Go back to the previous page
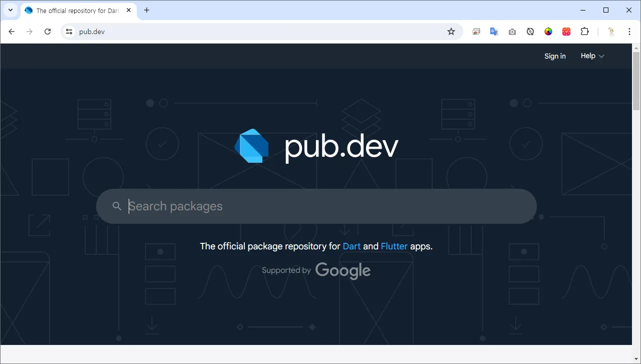This screenshot has width=641, height=364. click(x=12, y=32)
